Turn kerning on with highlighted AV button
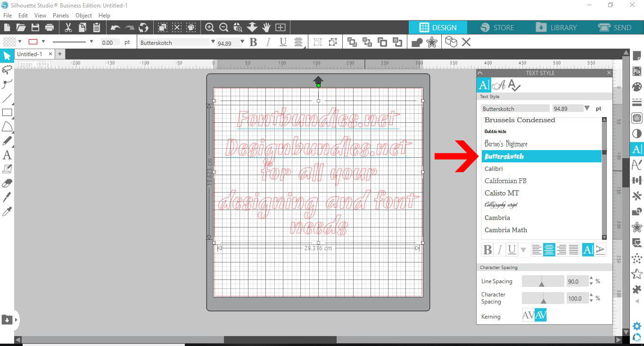This screenshot has width=644, height=346. [541, 315]
